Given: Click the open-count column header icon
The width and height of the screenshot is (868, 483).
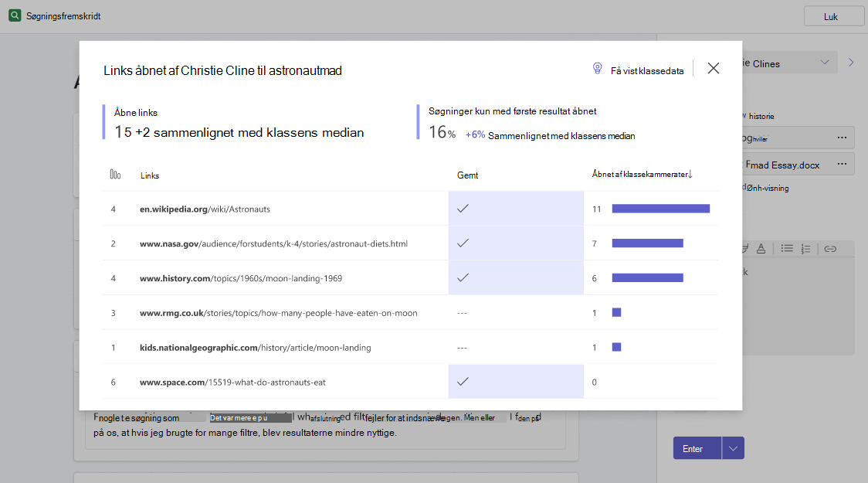Looking at the screenshot, I should pyautogui.click(x=115, y=175).
